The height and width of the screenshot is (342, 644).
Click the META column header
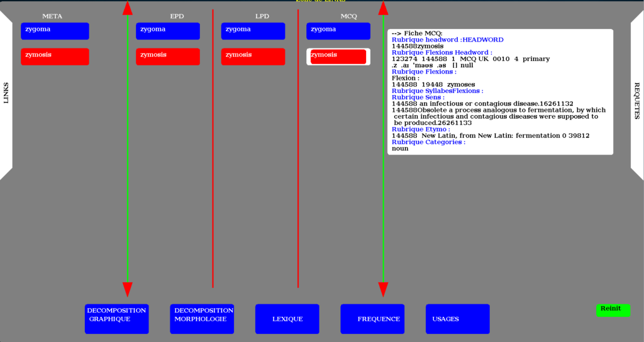pyautogui.click(x=52, y=16)
